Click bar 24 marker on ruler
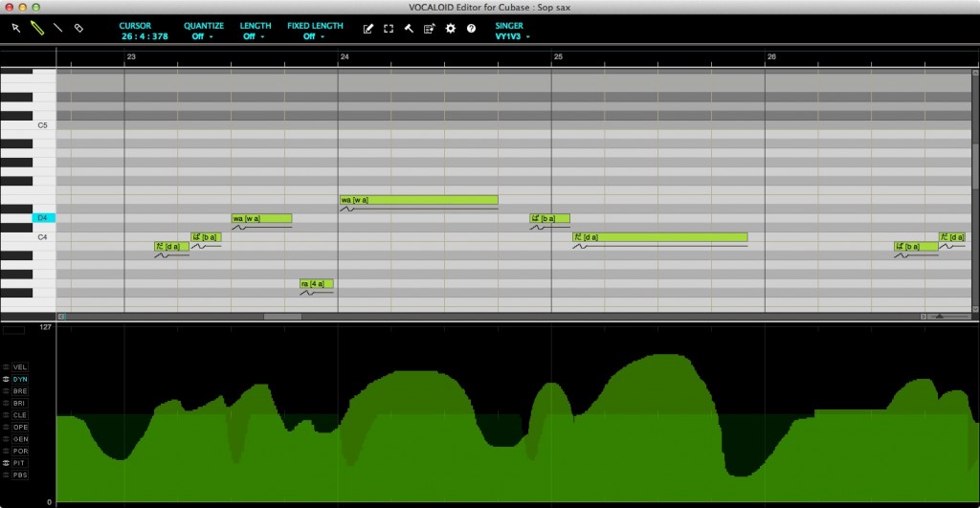This screenshot has width=980, height=508. [x=345, y=56]
